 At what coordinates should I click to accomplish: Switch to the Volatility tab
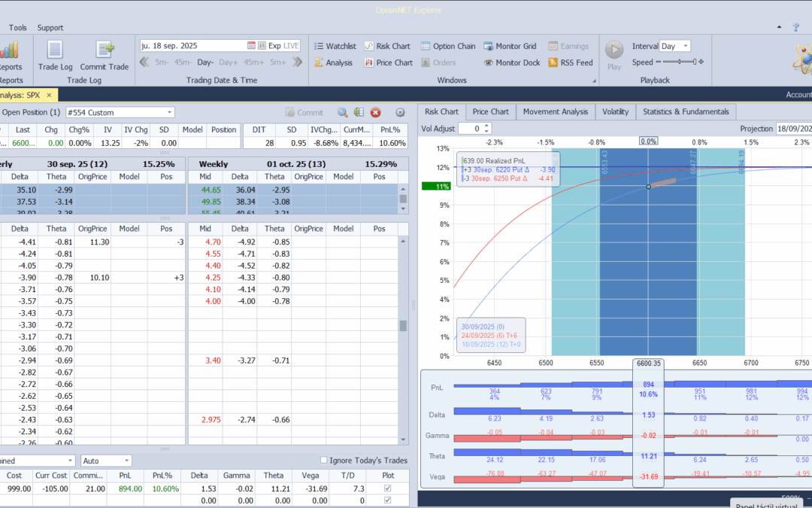[615, 111]
